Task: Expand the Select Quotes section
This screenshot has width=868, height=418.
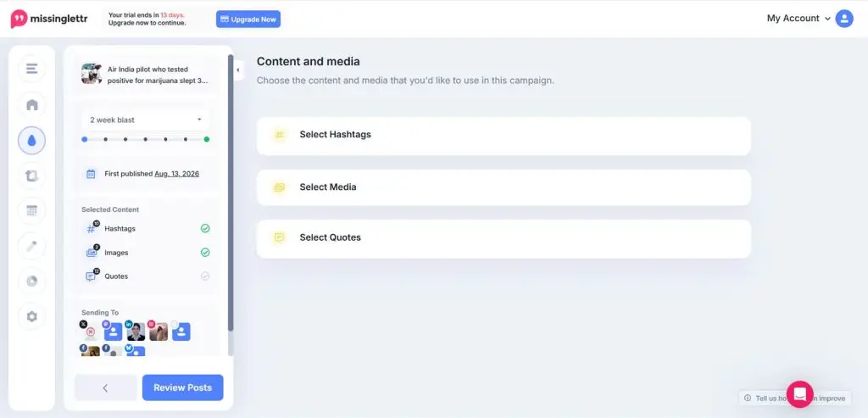Action: point(504,238)
